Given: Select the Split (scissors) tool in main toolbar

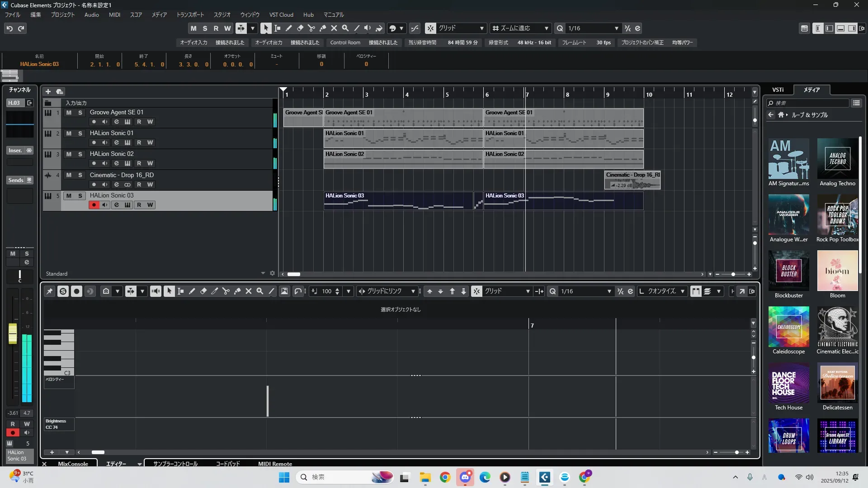Looking at the screenshot, I should click(x=311, y=28).
